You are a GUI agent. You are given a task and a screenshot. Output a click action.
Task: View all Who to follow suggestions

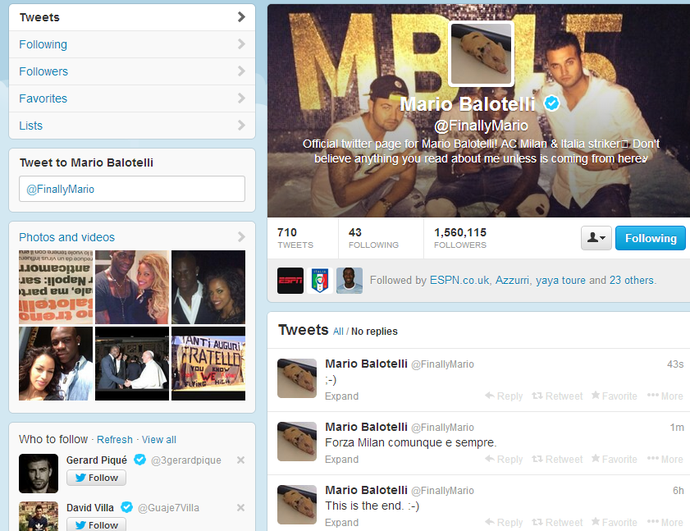pyautogui.click(x=159, y=439)
